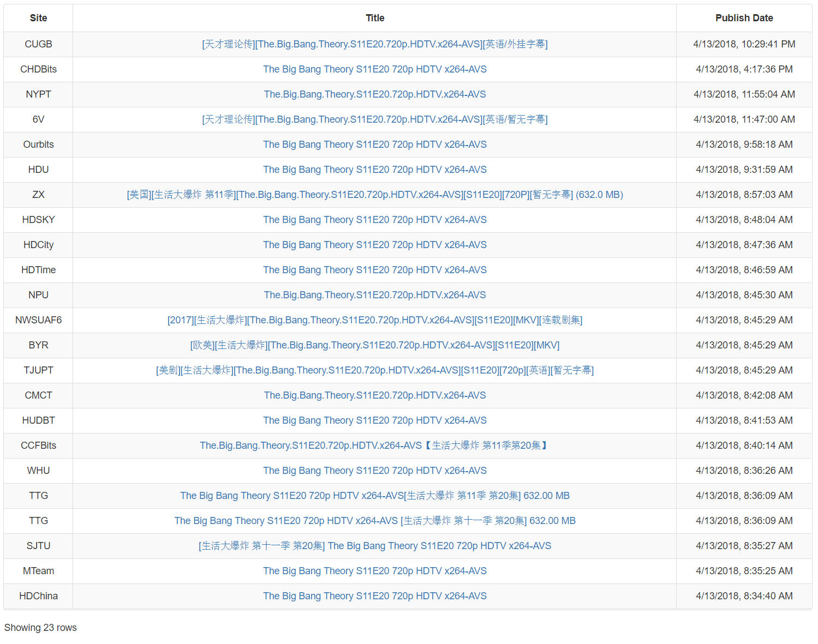Screen dimensions: 818x644
Task: Open the HDU row's title link
Action: 375,170
